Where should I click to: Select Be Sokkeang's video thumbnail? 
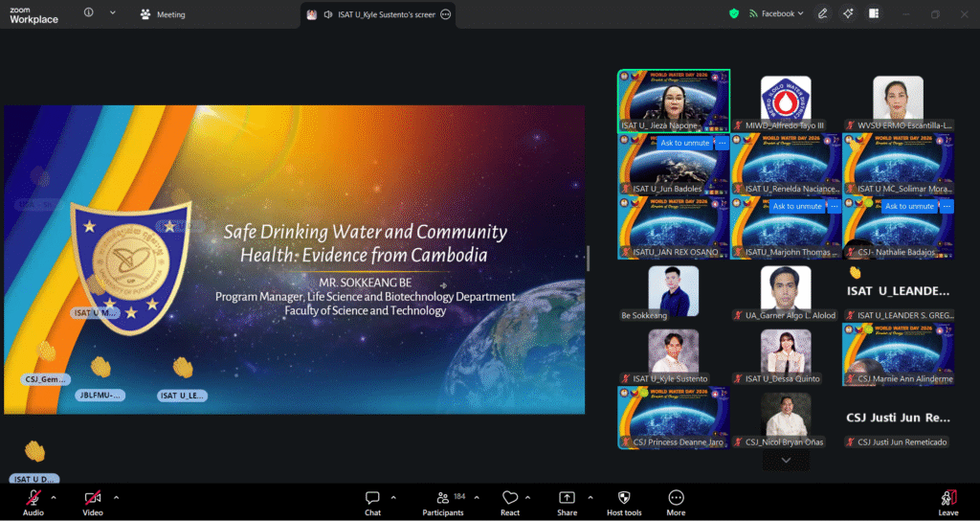[674, 291]
